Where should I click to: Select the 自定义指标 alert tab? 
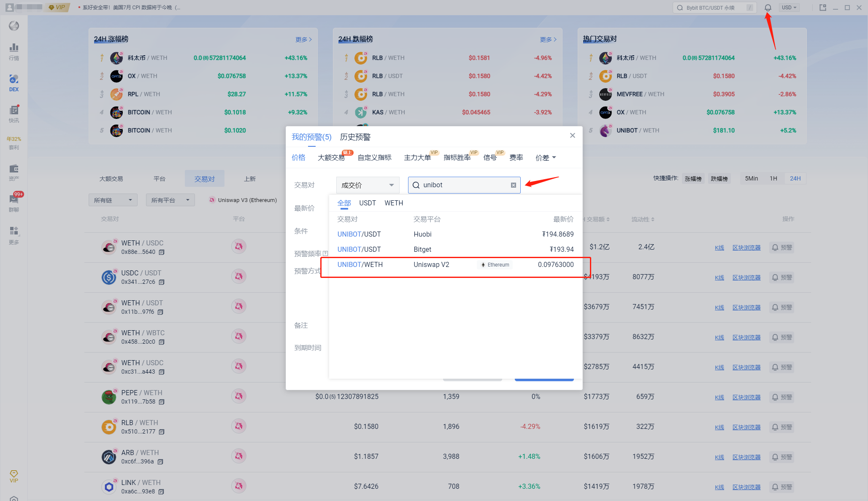[x=375, y=158]
